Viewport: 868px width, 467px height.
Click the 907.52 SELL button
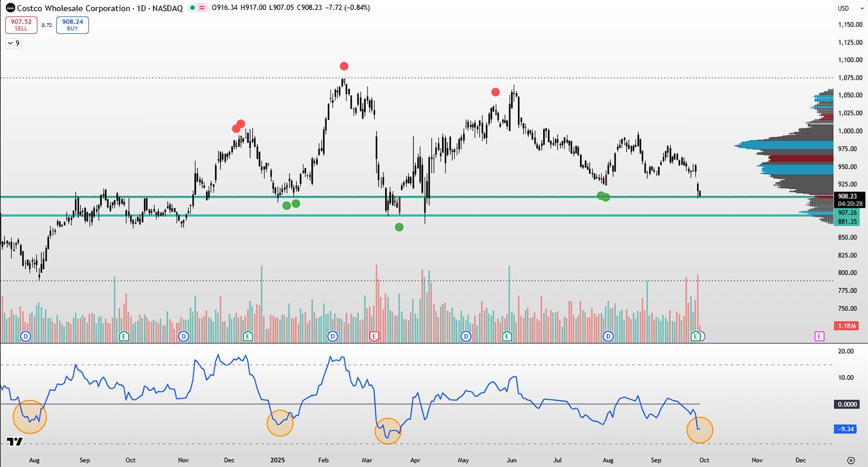(x=21, y=25)
